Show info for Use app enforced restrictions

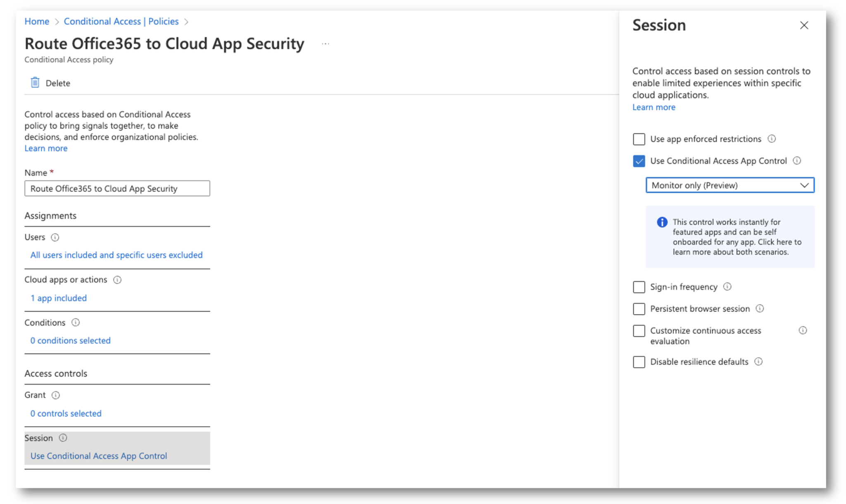[x=772, y=139]
